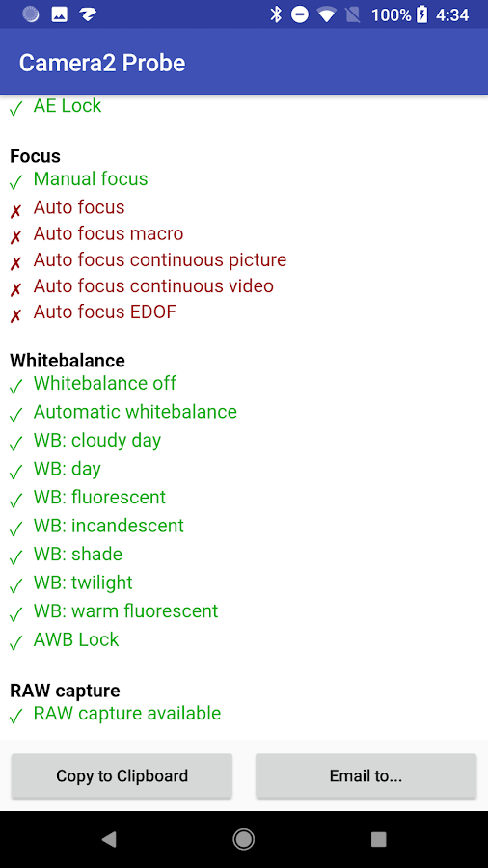Tap the image notification icon

pyautogui.click(x=59, y=14)
